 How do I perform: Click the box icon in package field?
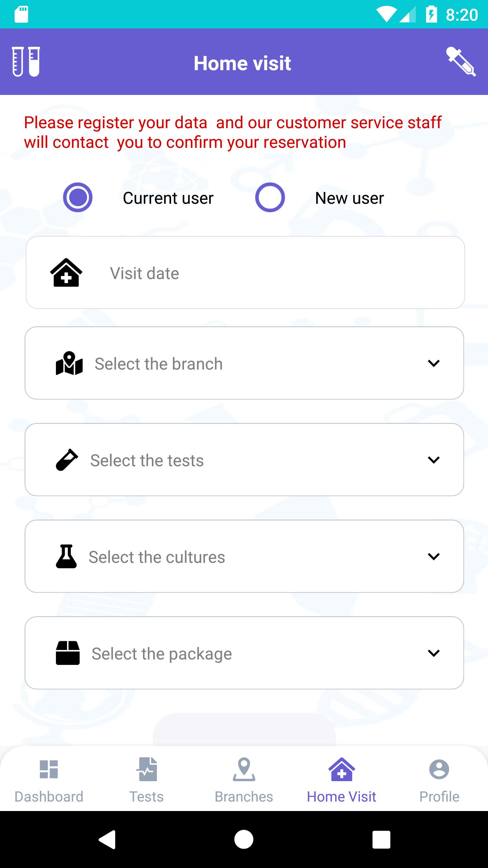click(x=68, y=653)
